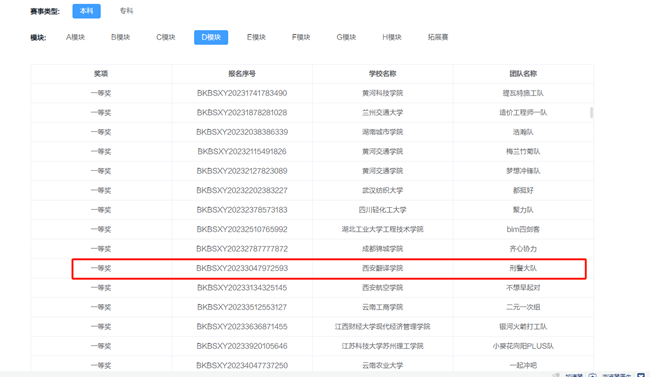
Task: Switch competition type to 专科
Action: point(126,11)
